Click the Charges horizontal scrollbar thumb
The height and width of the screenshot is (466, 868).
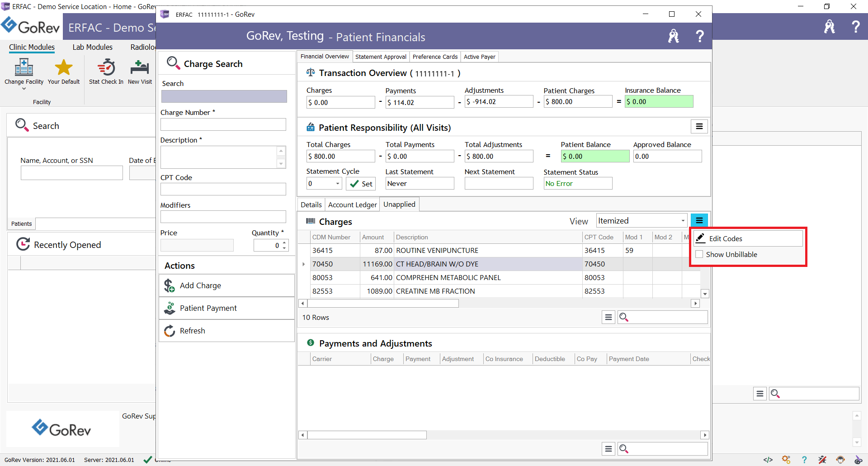383,304
